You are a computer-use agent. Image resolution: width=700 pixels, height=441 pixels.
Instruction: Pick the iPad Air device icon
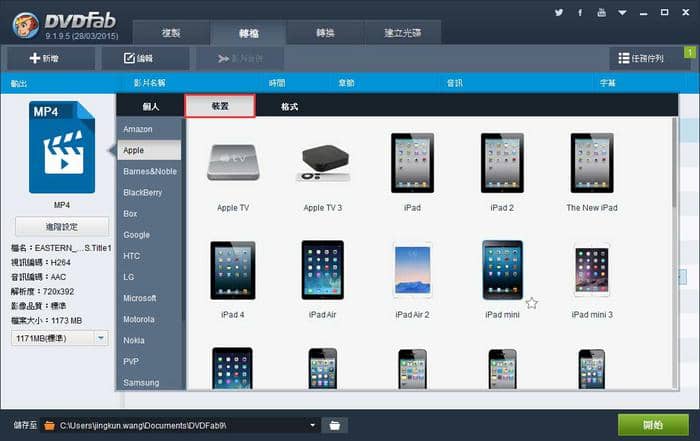coord(323,270)
